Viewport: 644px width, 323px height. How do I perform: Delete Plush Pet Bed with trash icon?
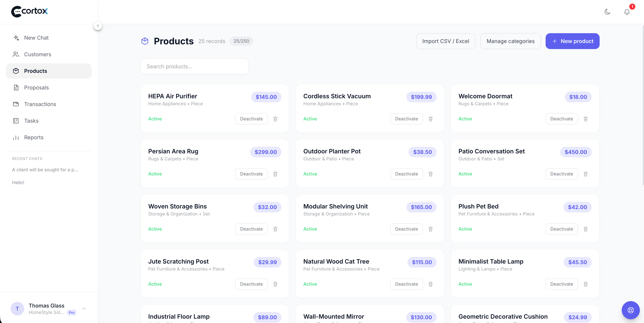(x=585, y=229)
